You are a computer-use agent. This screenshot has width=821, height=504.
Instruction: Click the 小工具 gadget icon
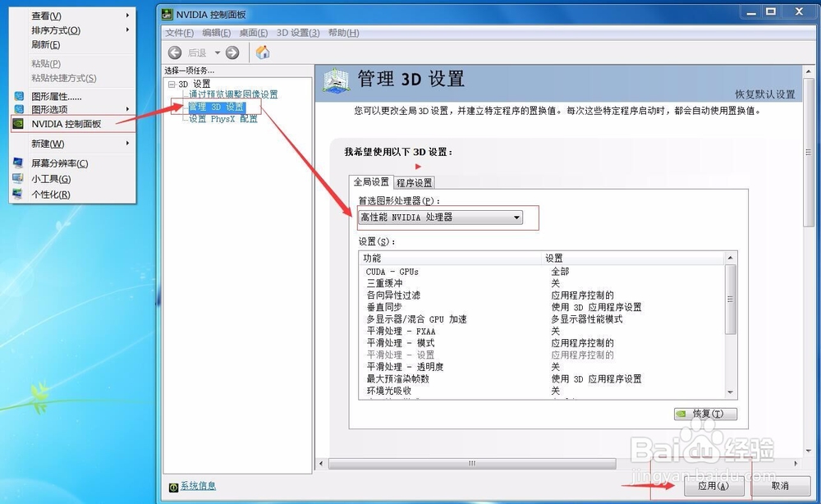click(x=18, y=178)
